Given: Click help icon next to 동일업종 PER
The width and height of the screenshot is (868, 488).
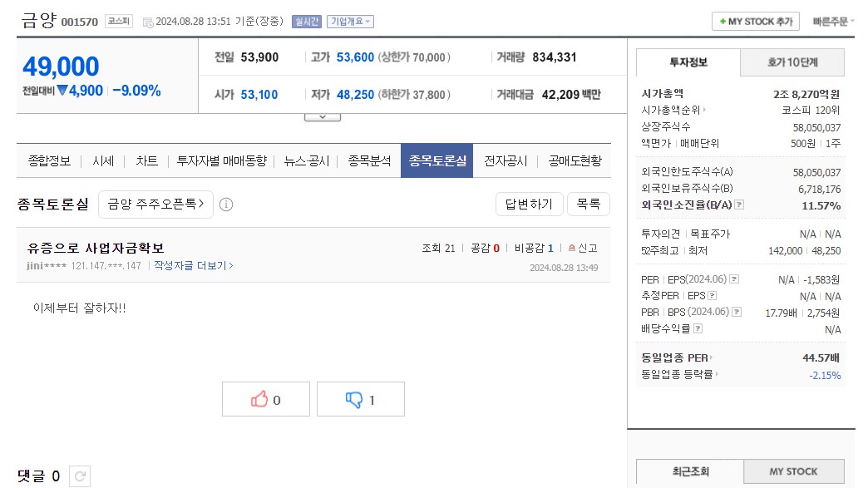Looking at the screenshot, I should (x=712, y=358).
